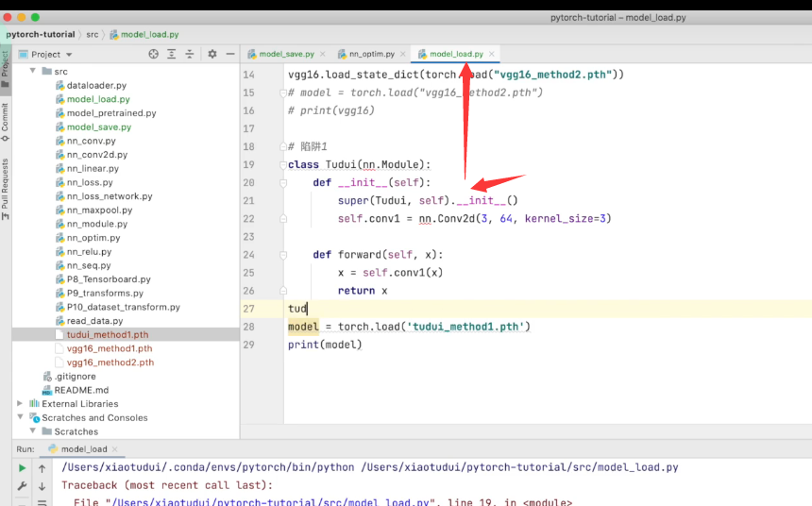Open Project tool window side tab

pos(5,68)
